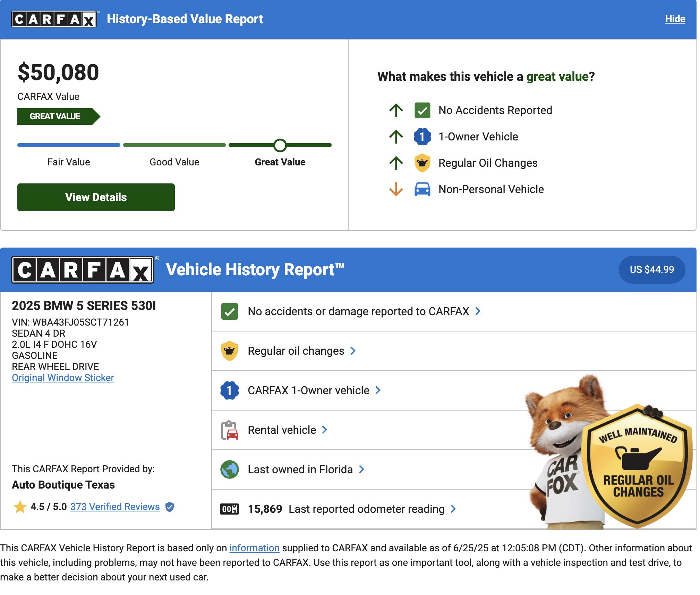Click the 15,869 odometer value
The height and width of the screenshot is (595, 700).
pyautogui.click(x=265, y=509)
